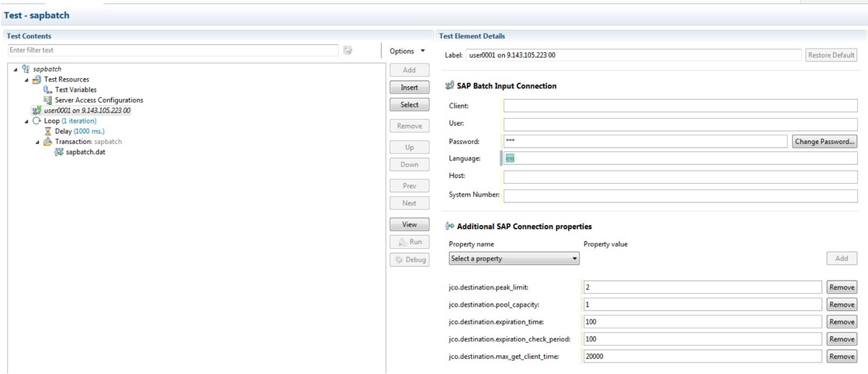
Task: Remove the jco.destination.expiration_time property
Action: point(842,322)
